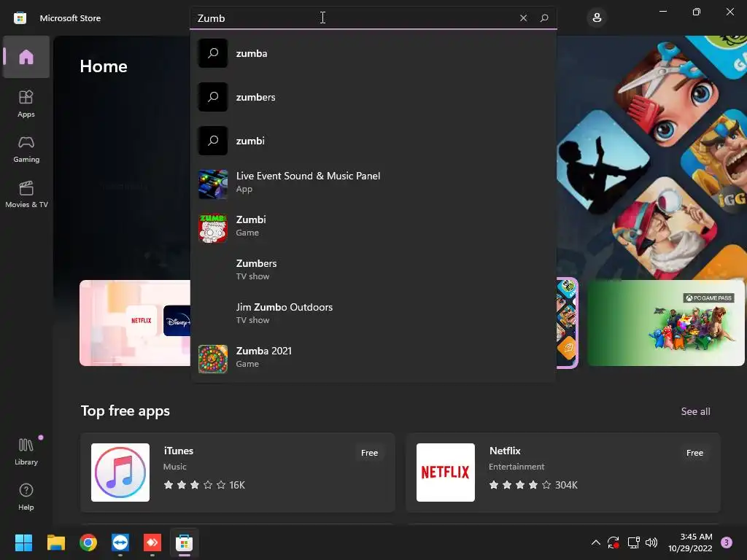This screenshot has width=747, height=560.
Task: Go to the Apps section
Action: click(x=26, y=104)
